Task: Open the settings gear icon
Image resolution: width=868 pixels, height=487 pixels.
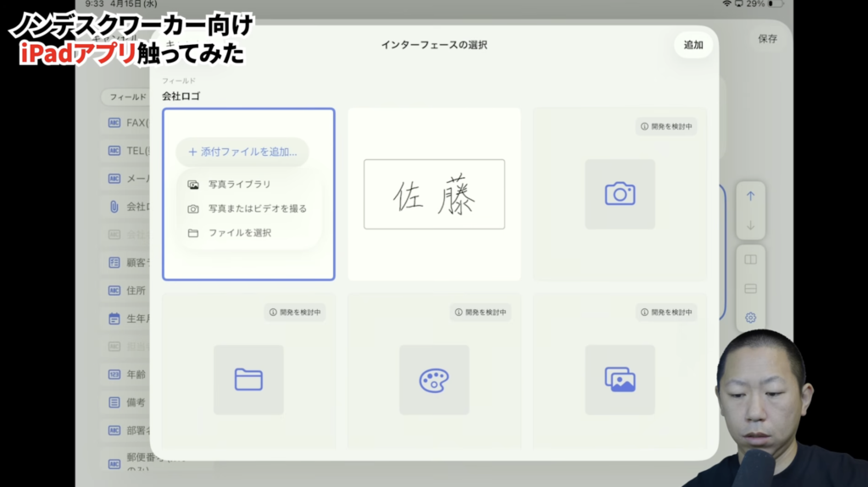Action: pyautogui.click(x=750, y=318)
